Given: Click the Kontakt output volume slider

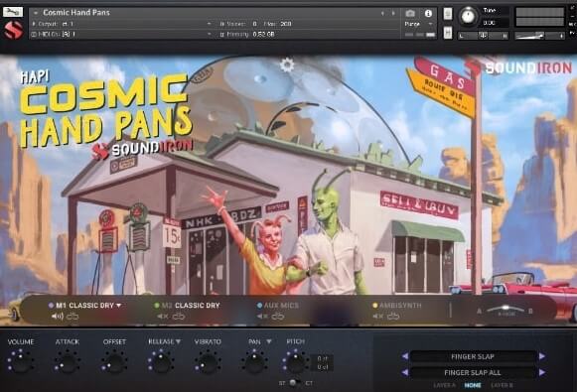Looking at the screenshot, I should click(x=539, y=36).
